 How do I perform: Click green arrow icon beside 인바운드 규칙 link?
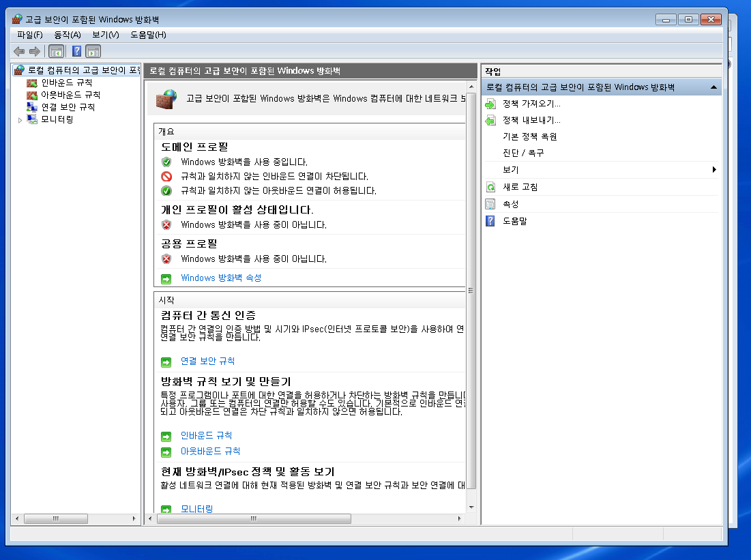[x=166, y=437]
